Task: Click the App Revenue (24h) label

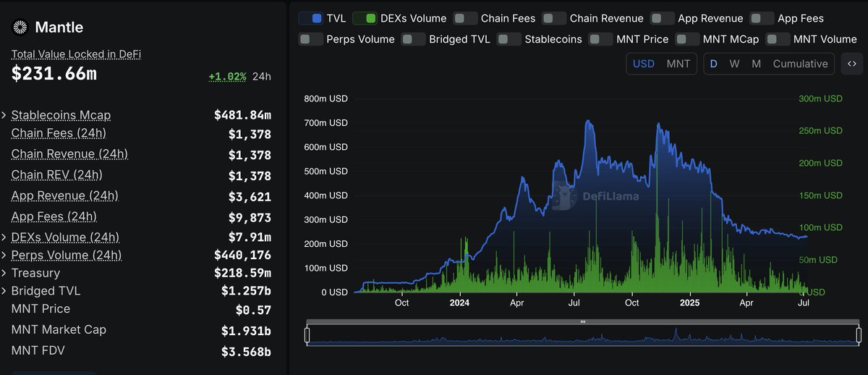Action: 65,196
